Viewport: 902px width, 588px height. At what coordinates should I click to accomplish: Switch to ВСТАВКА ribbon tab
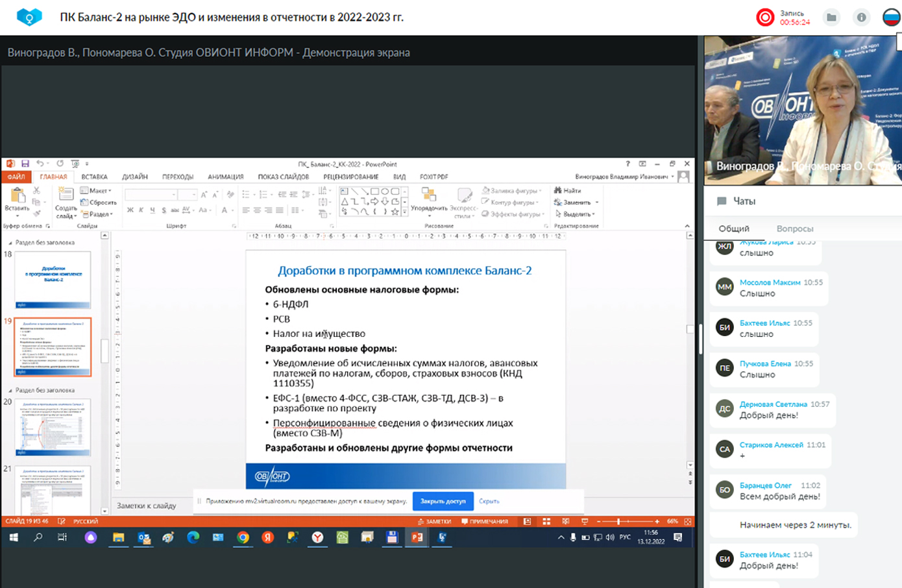pyautogui.click(x=94, y=177)
